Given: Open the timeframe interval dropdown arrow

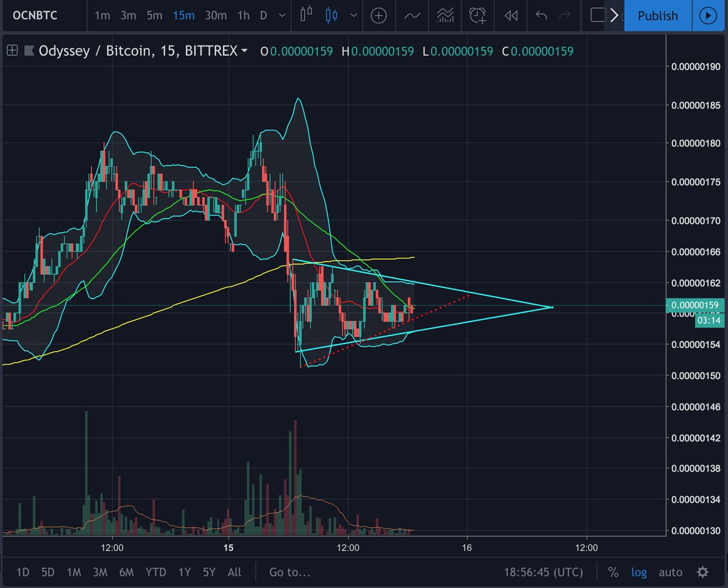Looking at the screenshot, I should tap(282, 15).
